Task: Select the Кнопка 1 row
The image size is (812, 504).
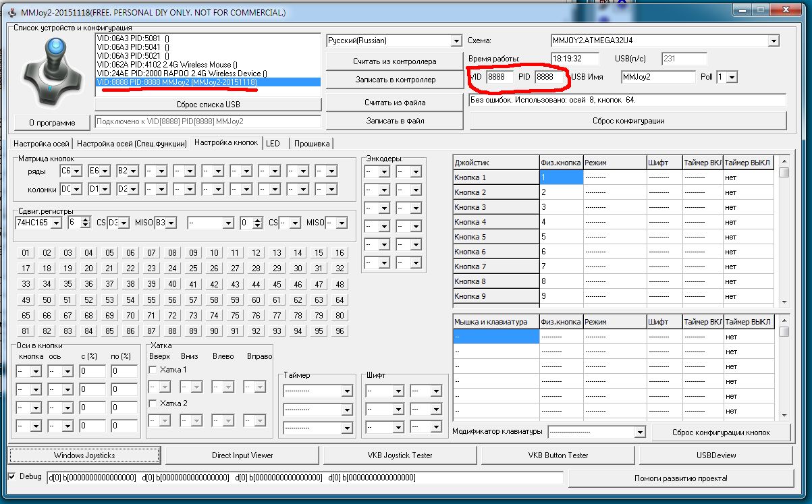Action: coord(496,177)
